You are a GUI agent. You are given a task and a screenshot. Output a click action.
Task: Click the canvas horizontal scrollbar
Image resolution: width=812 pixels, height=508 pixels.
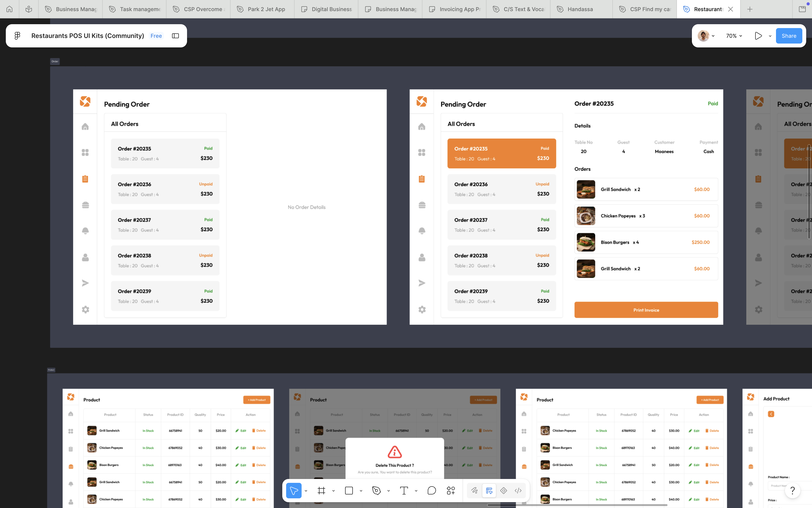pos(577,505)
